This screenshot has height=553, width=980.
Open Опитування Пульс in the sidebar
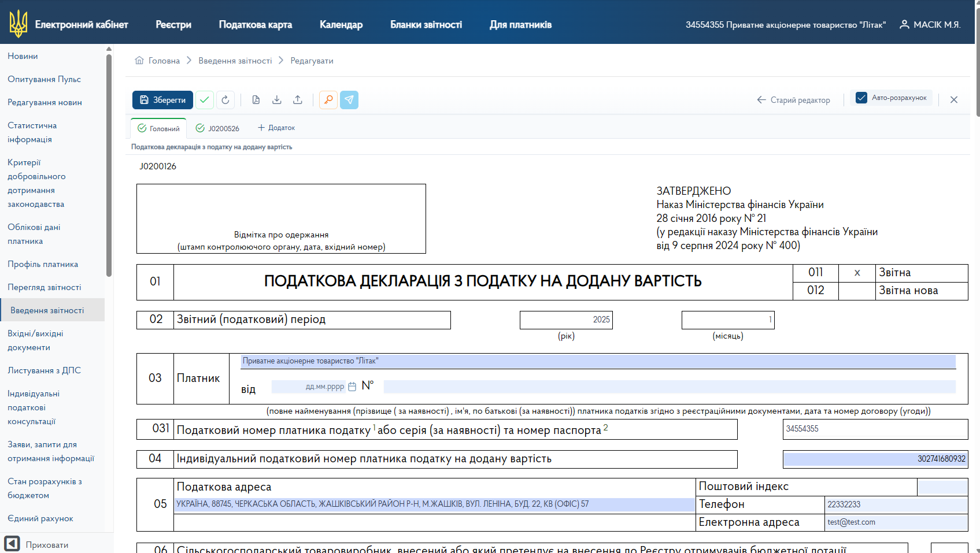coord(44,79)
